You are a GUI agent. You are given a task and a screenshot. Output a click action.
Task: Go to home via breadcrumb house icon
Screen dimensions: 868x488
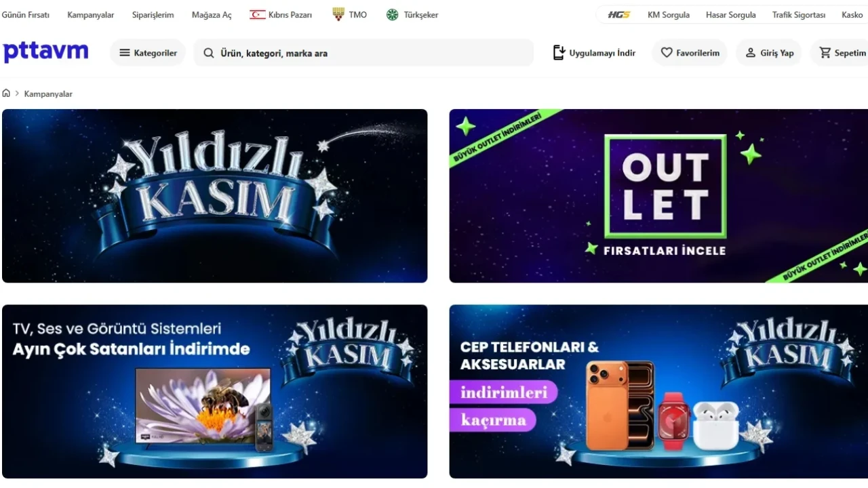click(6, 94)
